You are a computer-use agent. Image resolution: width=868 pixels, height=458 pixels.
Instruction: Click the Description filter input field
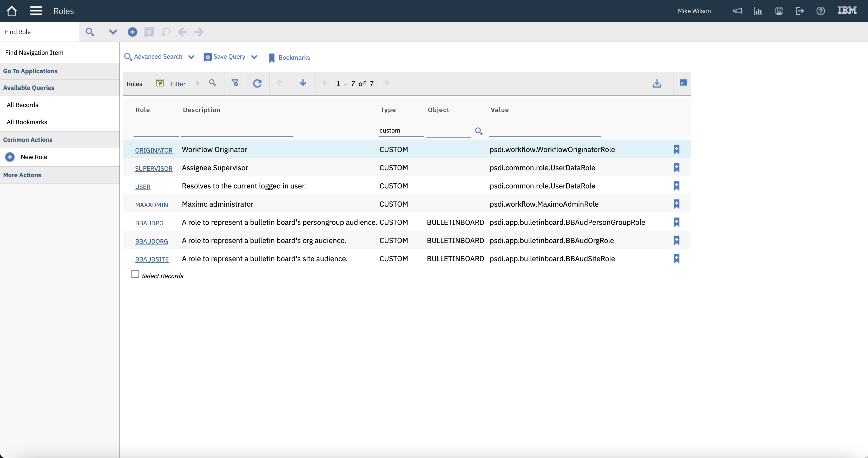pyautogui.click(x=236, y=131)
